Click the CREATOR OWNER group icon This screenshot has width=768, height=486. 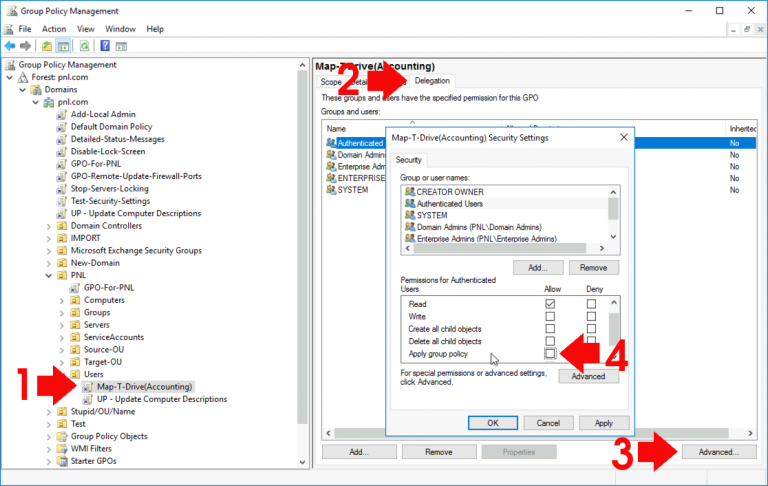(x=410, y=192)
